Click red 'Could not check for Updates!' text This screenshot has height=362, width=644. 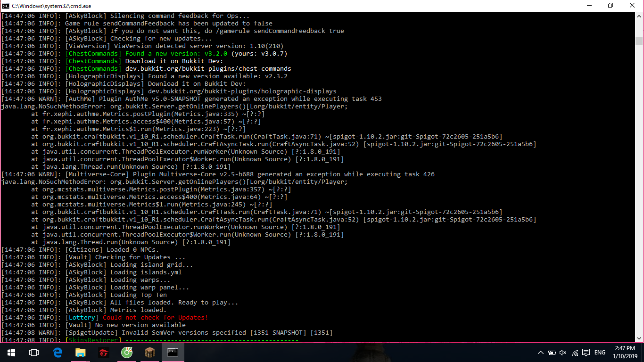tap(156, 318)
